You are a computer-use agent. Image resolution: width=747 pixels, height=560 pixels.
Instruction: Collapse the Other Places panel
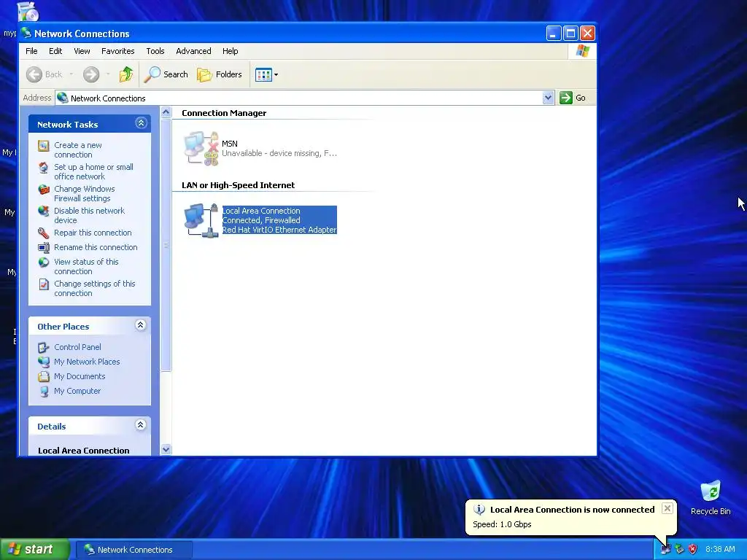point(141,325)
